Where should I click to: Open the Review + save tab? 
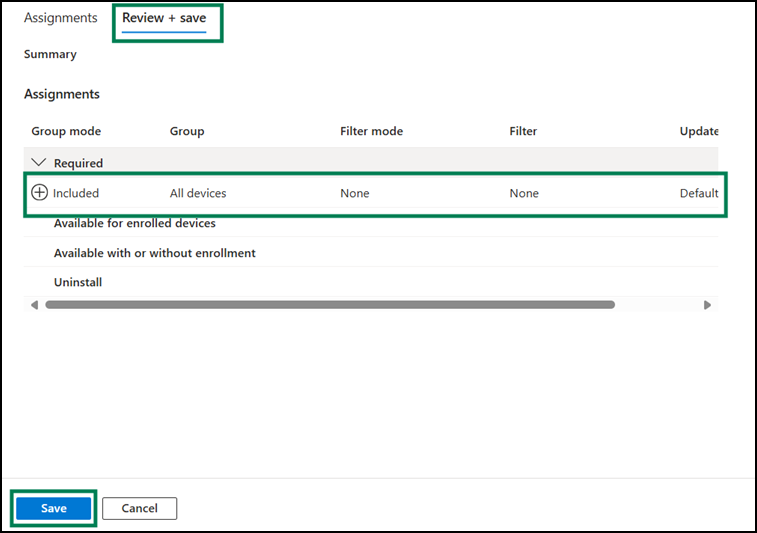(164, 18)
